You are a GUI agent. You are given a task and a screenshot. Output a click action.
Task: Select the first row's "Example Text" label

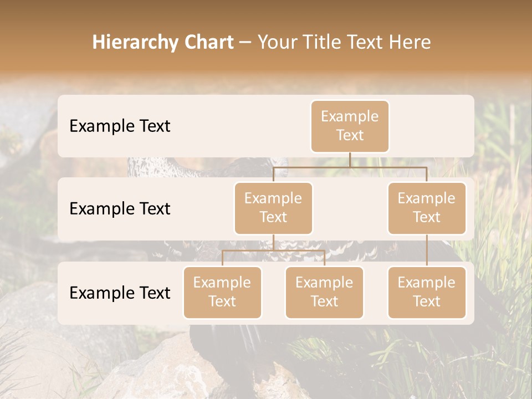pyautogui.click(x=120, y=126)
